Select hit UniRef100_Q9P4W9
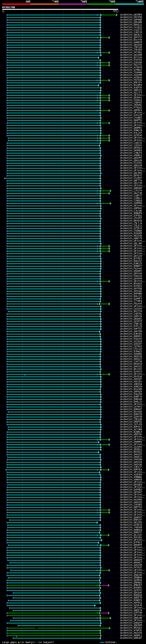Image resolution: width=146 pixels, height=644 pixels. click(131, 20)
